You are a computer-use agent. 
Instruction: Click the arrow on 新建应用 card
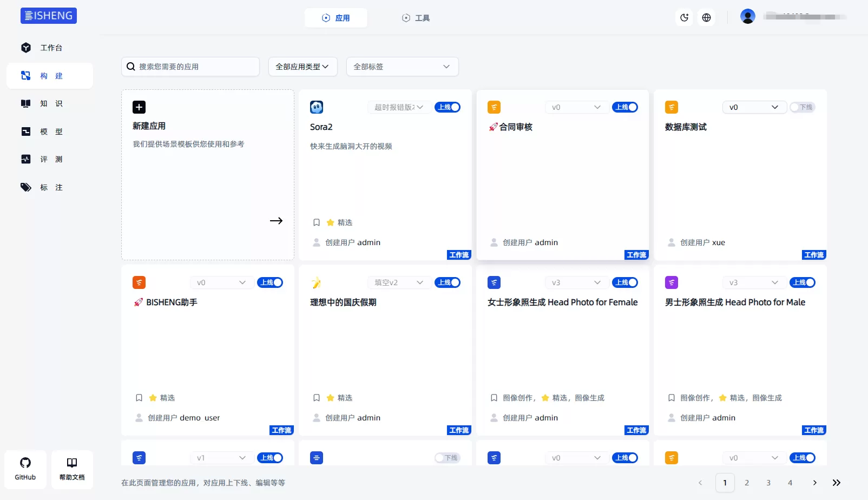277,221
